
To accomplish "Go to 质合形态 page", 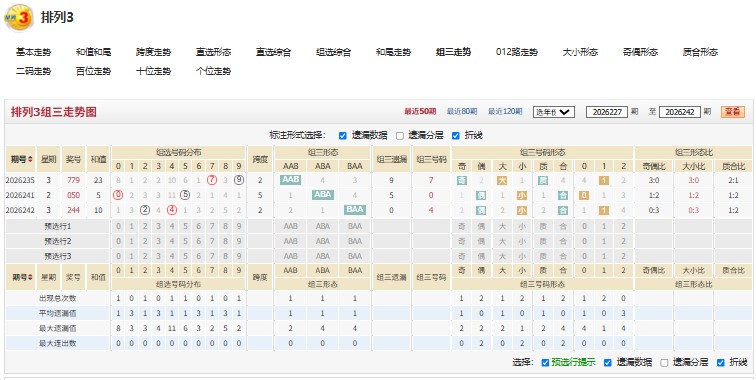I will coord(700,52).
